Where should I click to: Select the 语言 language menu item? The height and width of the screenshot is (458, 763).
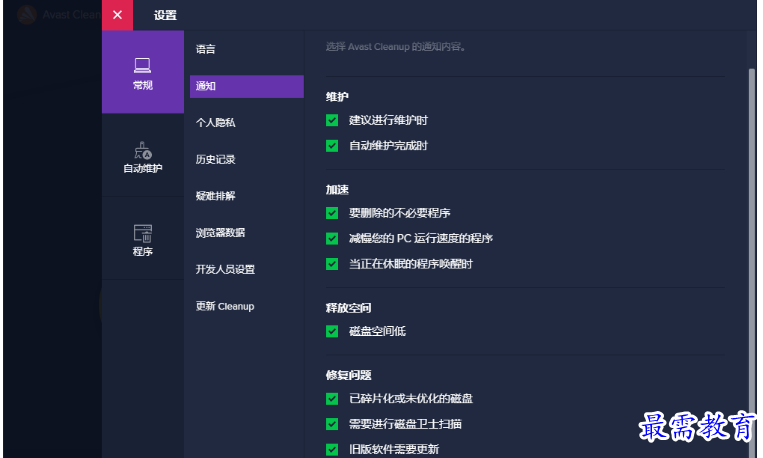pos(205,49)
